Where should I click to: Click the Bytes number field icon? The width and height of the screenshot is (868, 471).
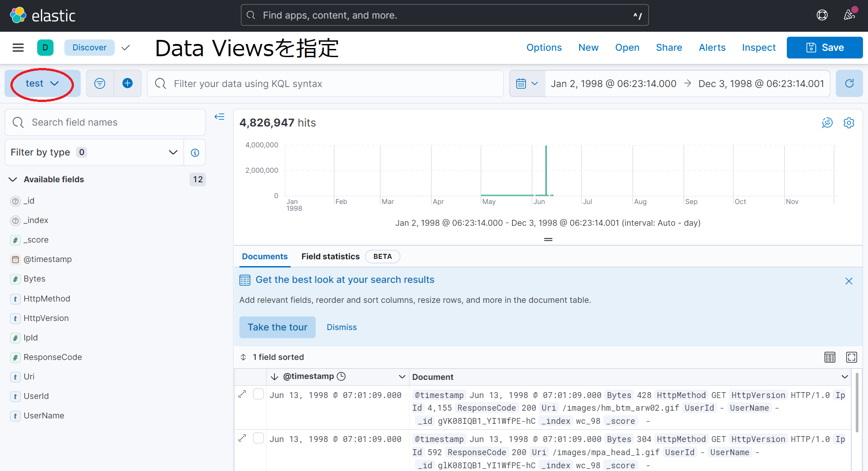pos(15,279)
